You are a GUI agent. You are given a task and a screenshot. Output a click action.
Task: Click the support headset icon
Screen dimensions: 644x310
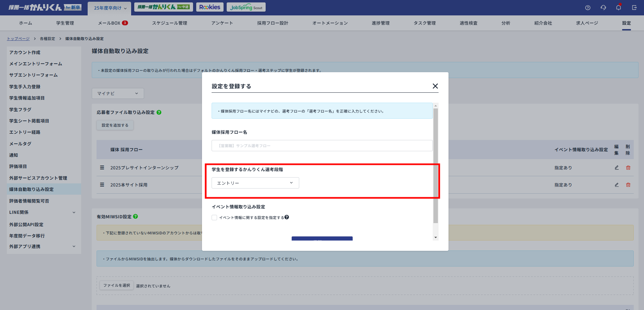click(x=603, y=7)
